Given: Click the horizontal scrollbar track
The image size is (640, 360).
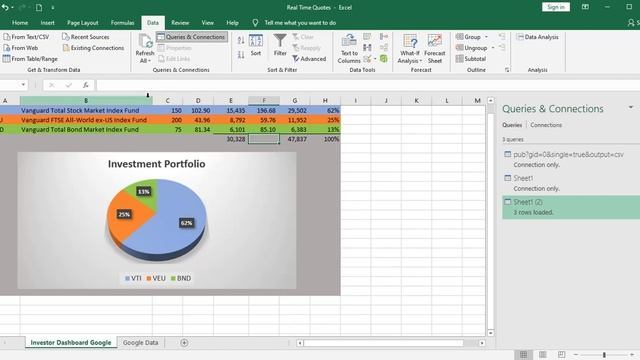Looking at the screenshot, I should pos(383,343).
